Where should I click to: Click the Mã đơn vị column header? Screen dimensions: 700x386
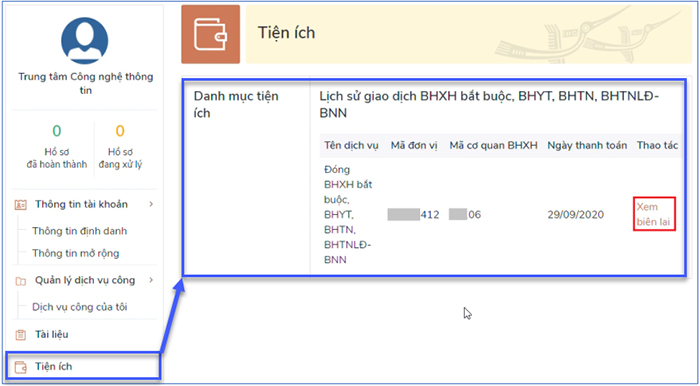click(414, 145)
